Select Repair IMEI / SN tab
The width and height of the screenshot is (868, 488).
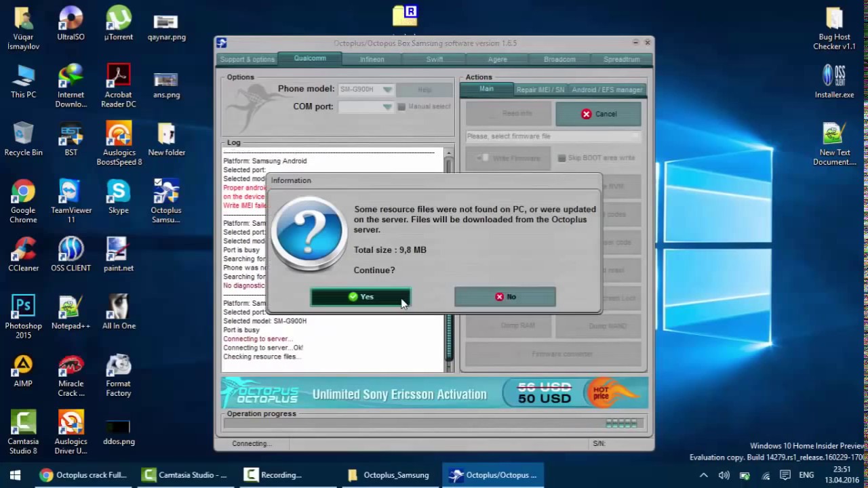540,89
